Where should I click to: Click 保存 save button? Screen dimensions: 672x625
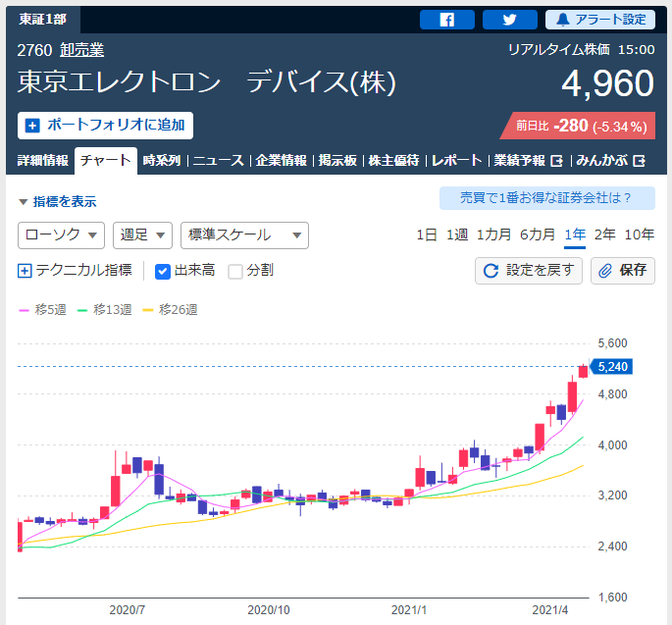coord(623,271)
